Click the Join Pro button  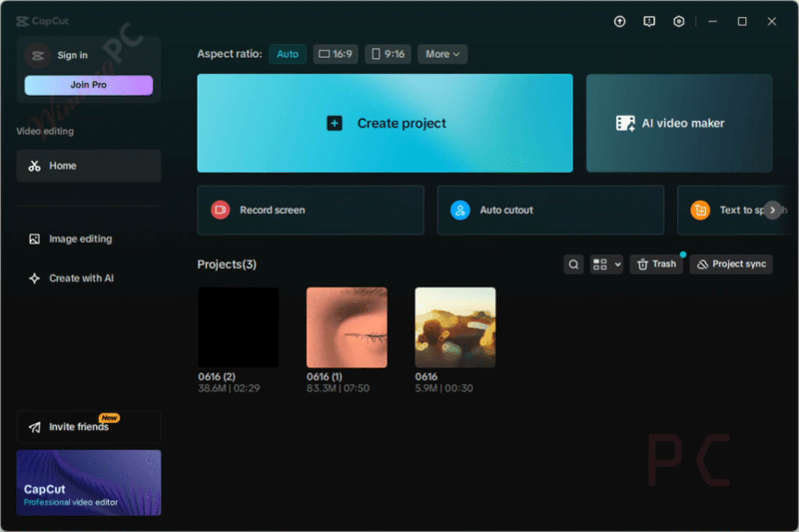(88, 85)
